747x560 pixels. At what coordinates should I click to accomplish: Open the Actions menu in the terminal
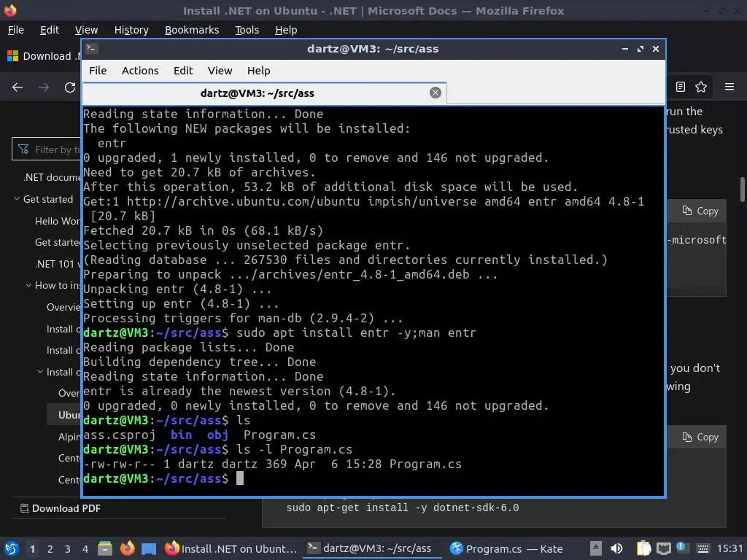point(140,71)
